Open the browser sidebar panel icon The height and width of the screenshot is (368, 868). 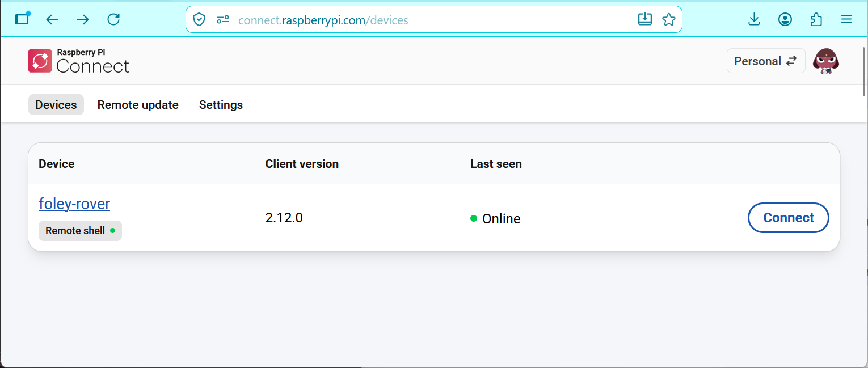pos(22,19)
